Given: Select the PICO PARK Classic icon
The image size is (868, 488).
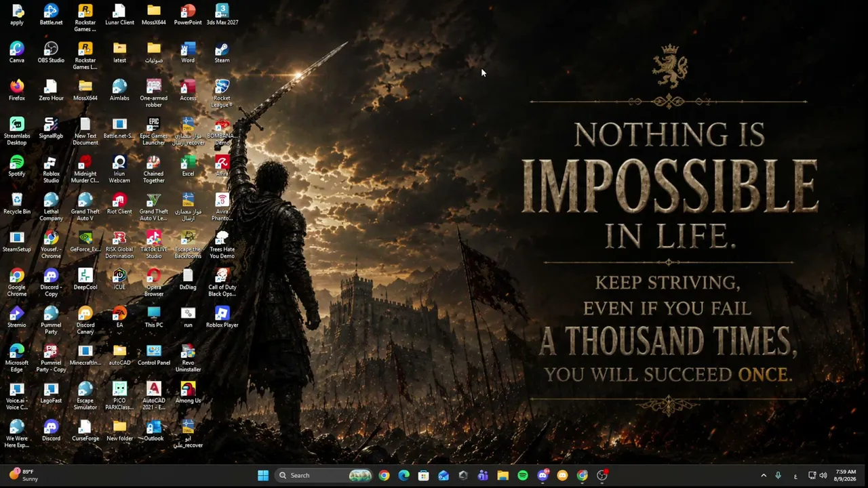Looking at the screenshot, I should (119, 396).
